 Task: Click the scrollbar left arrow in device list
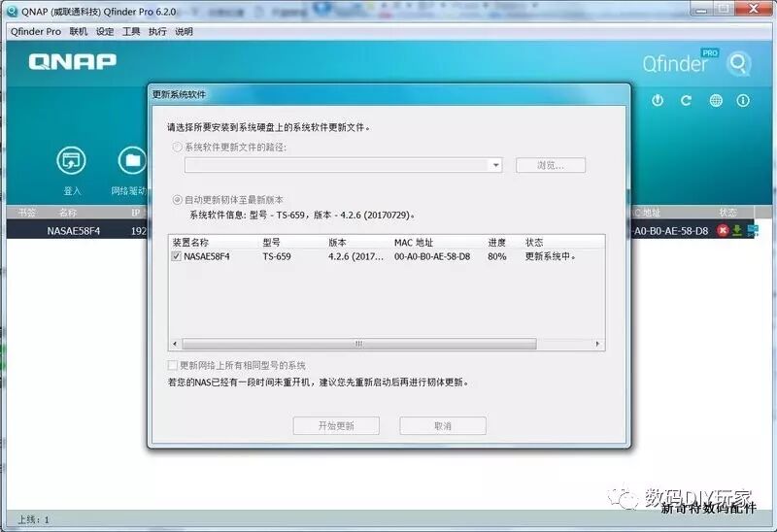pyautogui.click(x=175, y=344)
